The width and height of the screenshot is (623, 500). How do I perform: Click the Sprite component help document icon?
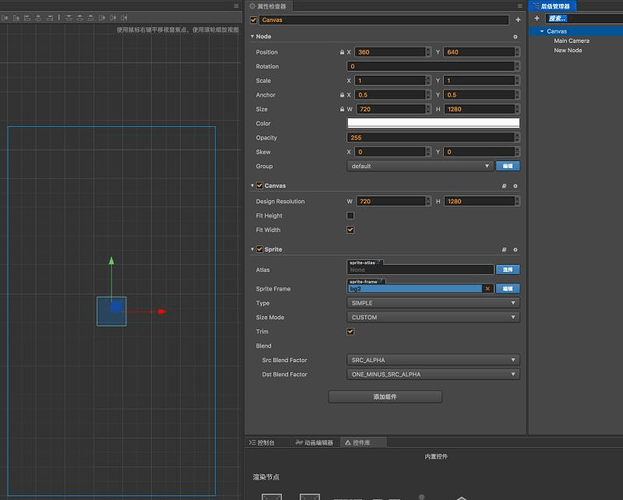tap(503, 249)
